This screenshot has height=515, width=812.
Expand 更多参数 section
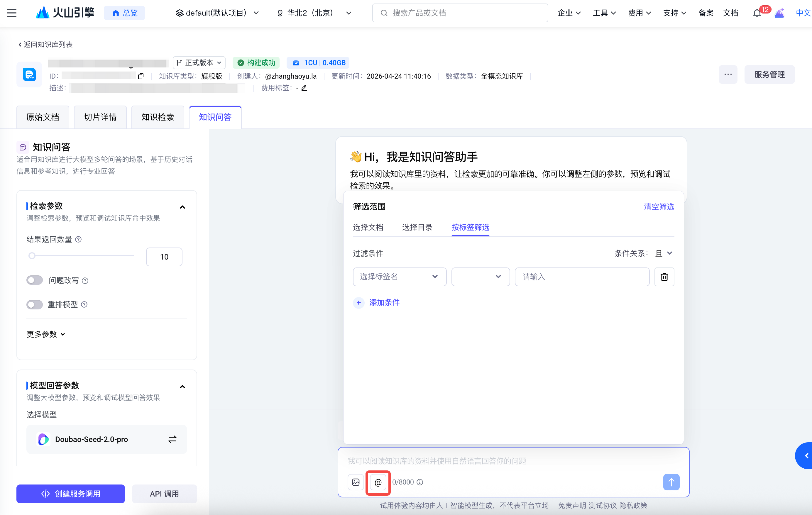pos(45,334)
